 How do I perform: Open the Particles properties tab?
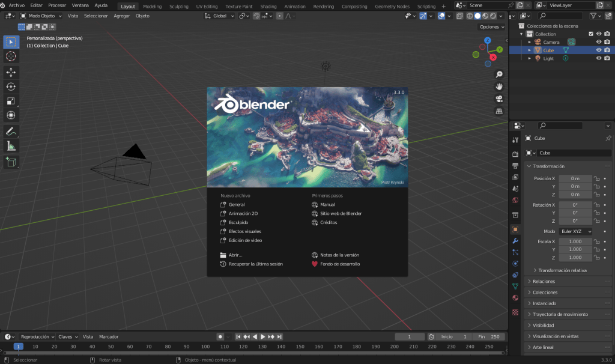tap(515, 252)
